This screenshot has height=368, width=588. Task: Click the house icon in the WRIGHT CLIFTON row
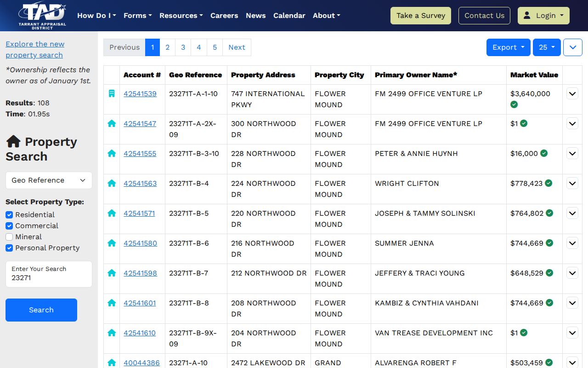tap(111, 184)
